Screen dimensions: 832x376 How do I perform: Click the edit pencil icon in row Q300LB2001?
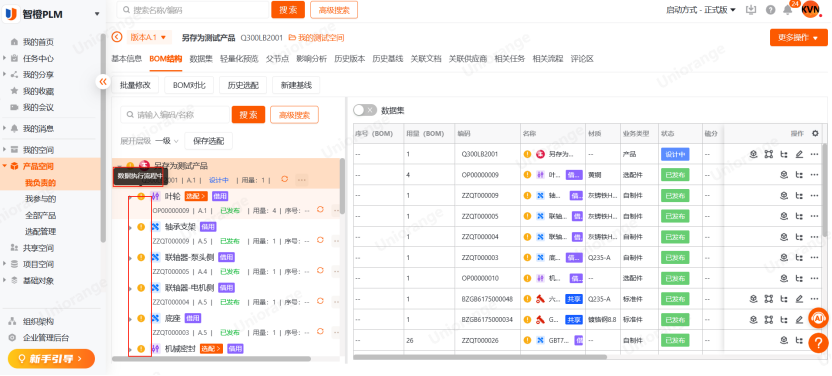click(799, 154)
